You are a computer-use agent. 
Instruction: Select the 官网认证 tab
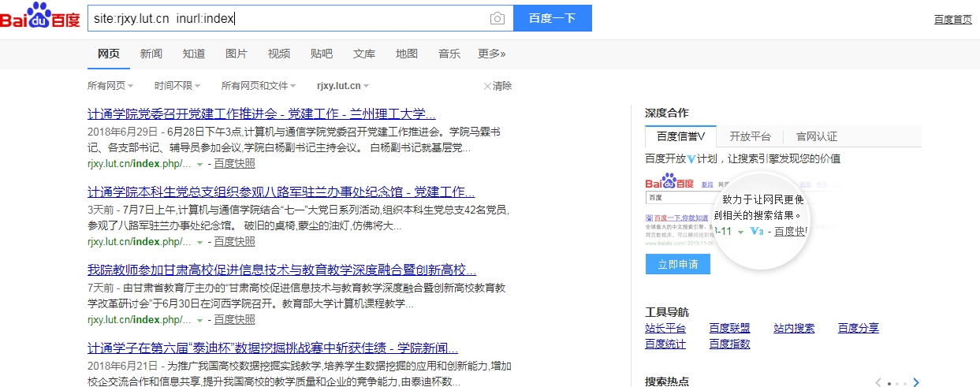816,136
